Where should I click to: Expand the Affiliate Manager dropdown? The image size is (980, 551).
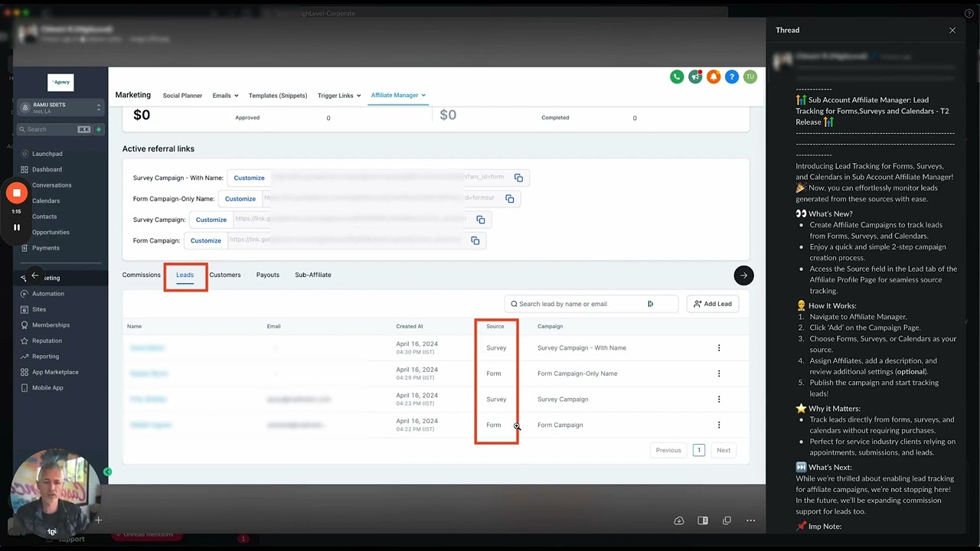point(398,95)
